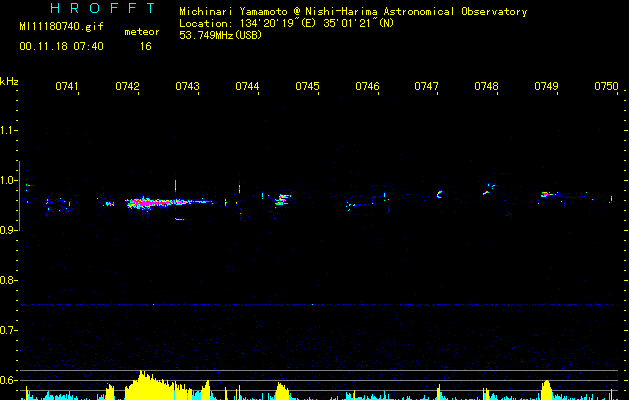Click the meteor label

point(142,32)
